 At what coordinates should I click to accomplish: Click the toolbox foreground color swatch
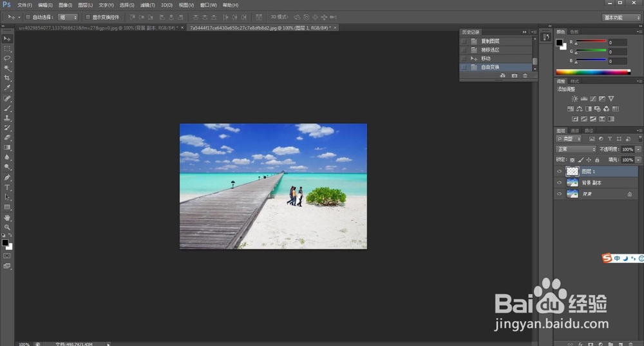point(5,242)
